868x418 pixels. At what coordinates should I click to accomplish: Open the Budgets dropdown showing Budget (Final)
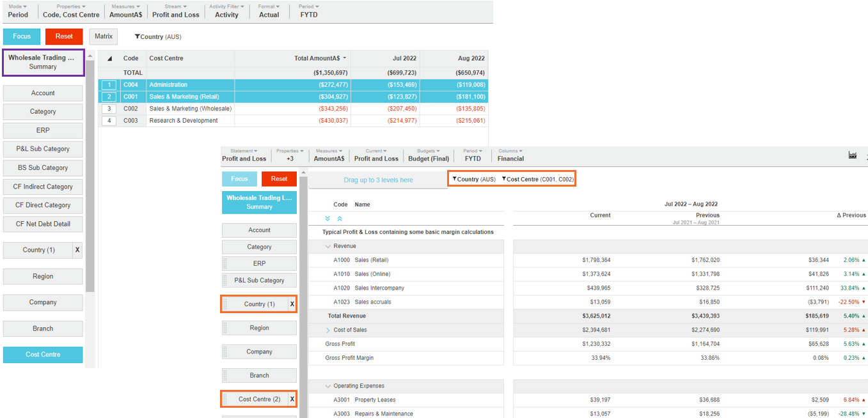429,155
